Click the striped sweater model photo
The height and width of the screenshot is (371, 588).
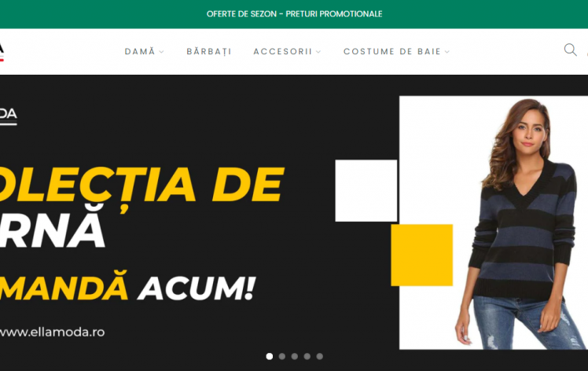point(494,222)
